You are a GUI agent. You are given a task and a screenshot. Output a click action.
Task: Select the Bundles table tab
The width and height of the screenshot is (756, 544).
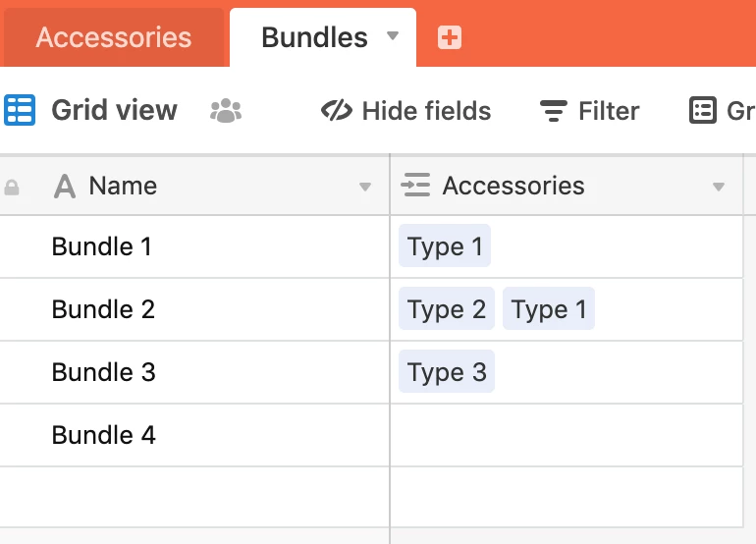tap(323, 37)
